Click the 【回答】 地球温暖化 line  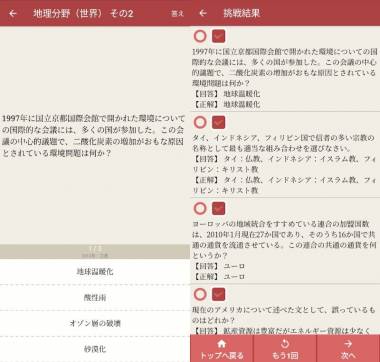click(227, 94)
